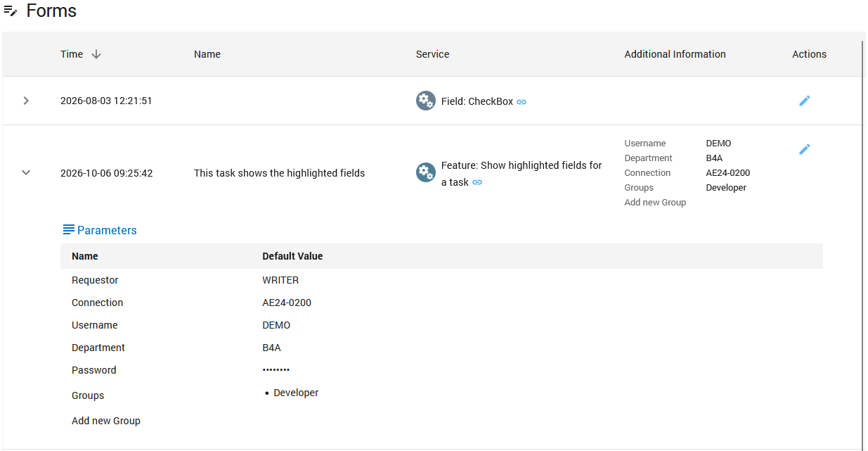Click the Parameters section title
The height and width of the screenshot is (451, 868).
click(107, 230)
